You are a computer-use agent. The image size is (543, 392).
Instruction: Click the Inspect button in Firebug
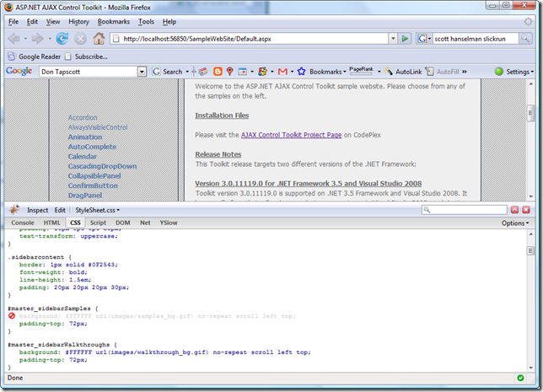(37, 210)
